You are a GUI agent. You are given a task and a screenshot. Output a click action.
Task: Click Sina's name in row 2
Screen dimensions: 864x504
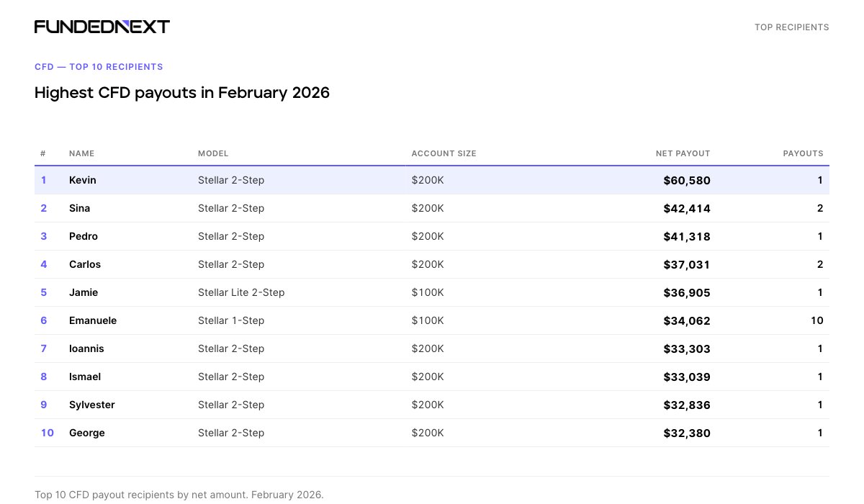(x=79, y=208)
